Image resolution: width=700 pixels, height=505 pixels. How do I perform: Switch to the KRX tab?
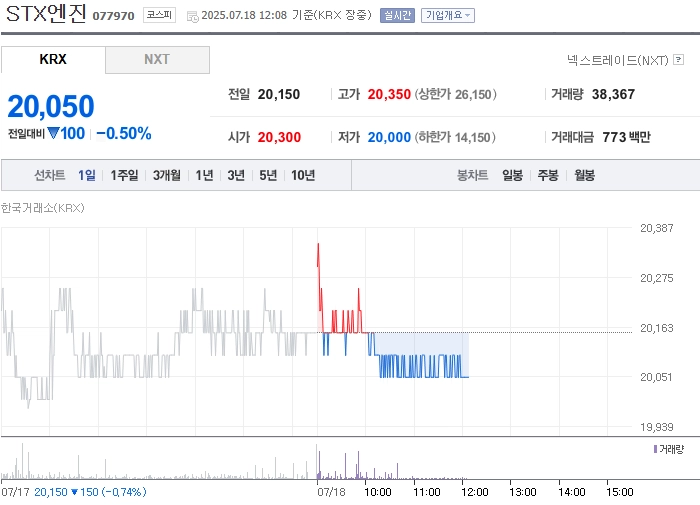[53, 59]
